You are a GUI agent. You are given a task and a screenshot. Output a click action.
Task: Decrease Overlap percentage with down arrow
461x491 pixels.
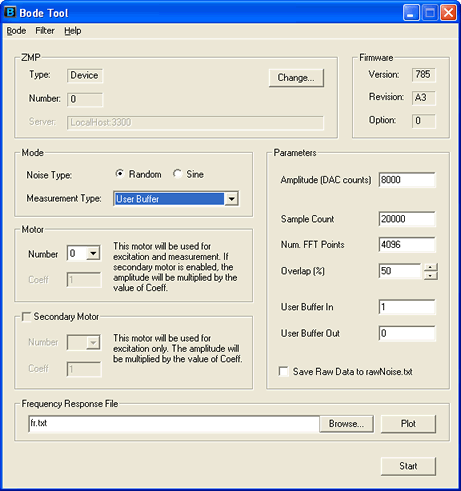click(x=430, y=276)
